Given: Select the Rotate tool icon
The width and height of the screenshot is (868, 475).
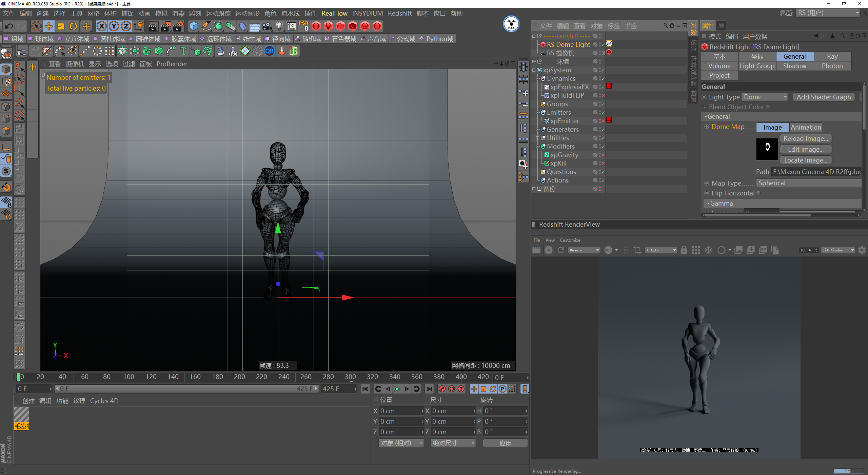Looking at the screenshot, I should [73, 26].
